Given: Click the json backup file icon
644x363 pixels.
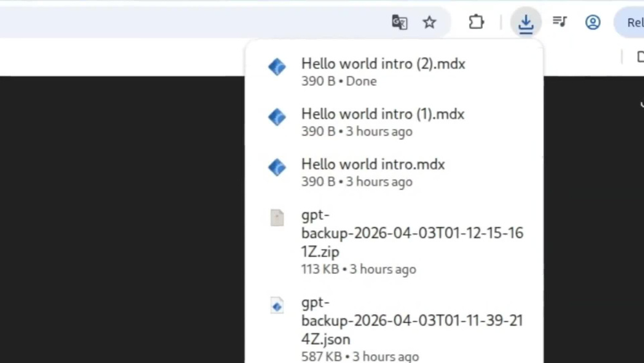Looking at the screenshot, I should 277,305.
